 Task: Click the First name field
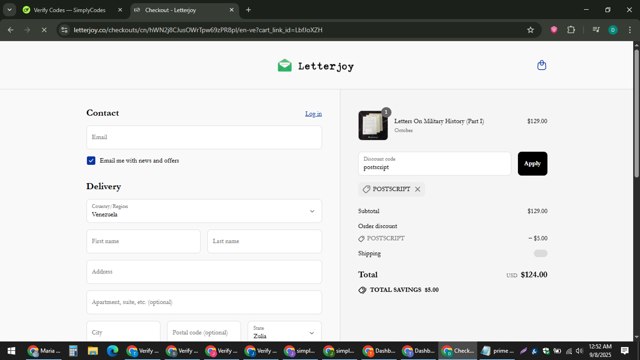click(143, 241)
